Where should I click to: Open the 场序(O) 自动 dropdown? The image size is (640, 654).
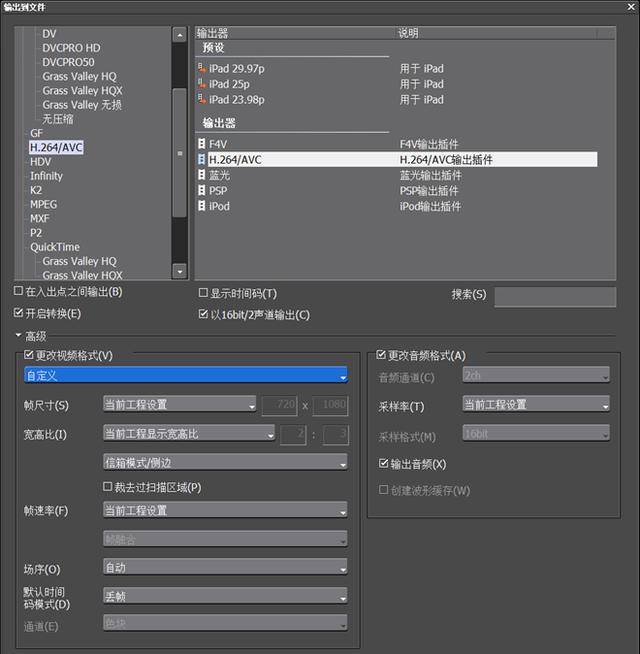(225, 567)
